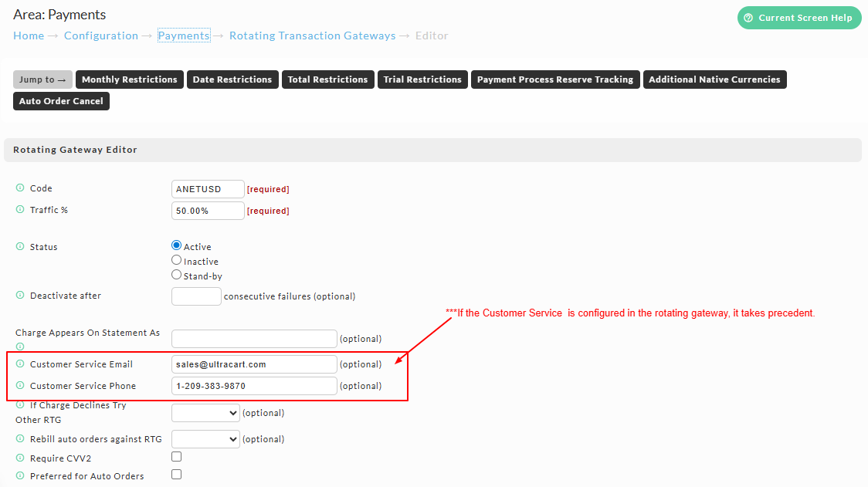Open the Payments breadcrumb link
This screenshot has height=487, width=868.
184,36
